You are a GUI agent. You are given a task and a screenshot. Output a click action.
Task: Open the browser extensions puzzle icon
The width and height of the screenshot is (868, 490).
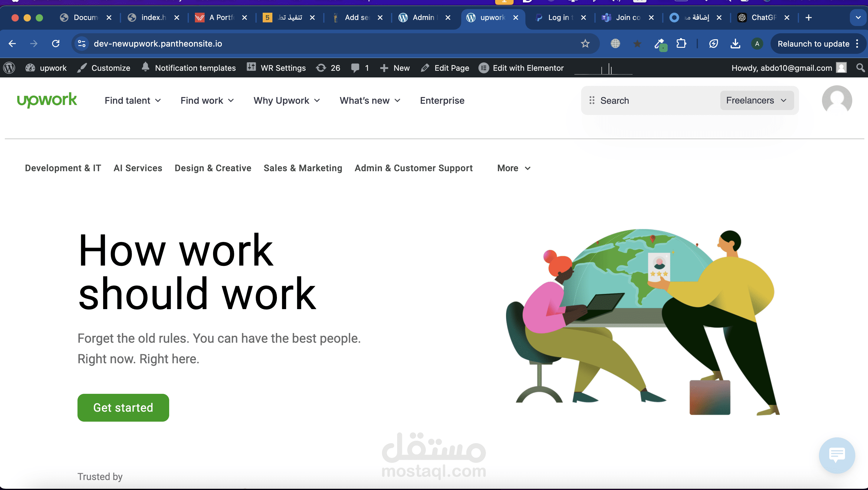[681, 44]
